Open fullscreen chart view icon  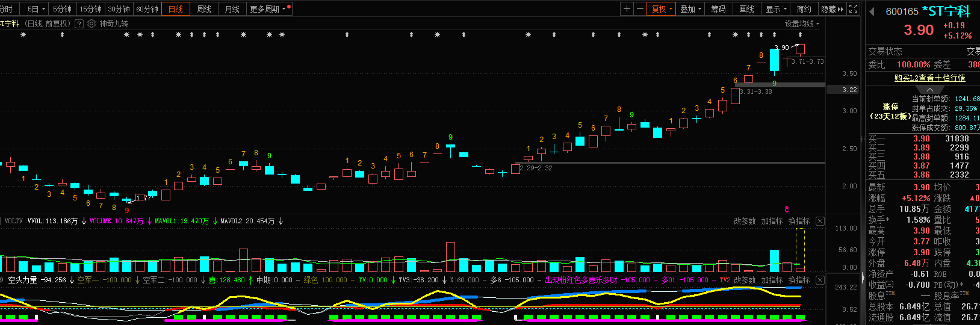pos(853,9)
